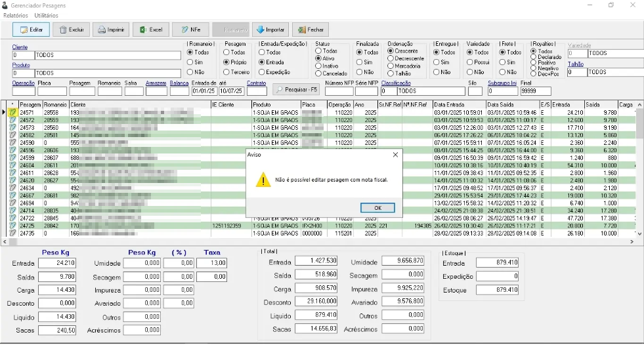Viewport: 644px width, 345px height.
Task: Open the NFe toolbar button
Action: 190,30
